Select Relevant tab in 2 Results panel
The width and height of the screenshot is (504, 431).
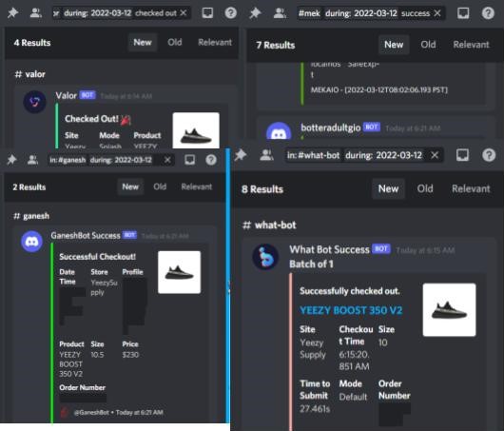[197, 186]
